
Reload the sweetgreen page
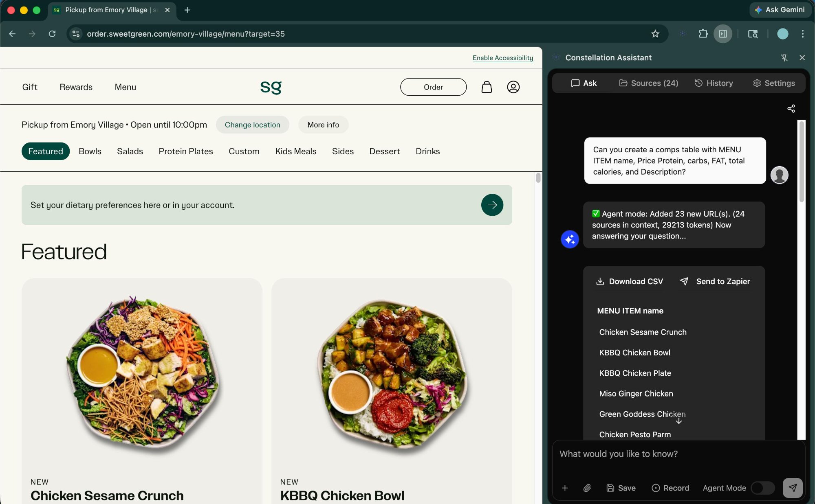coord(52,34)
